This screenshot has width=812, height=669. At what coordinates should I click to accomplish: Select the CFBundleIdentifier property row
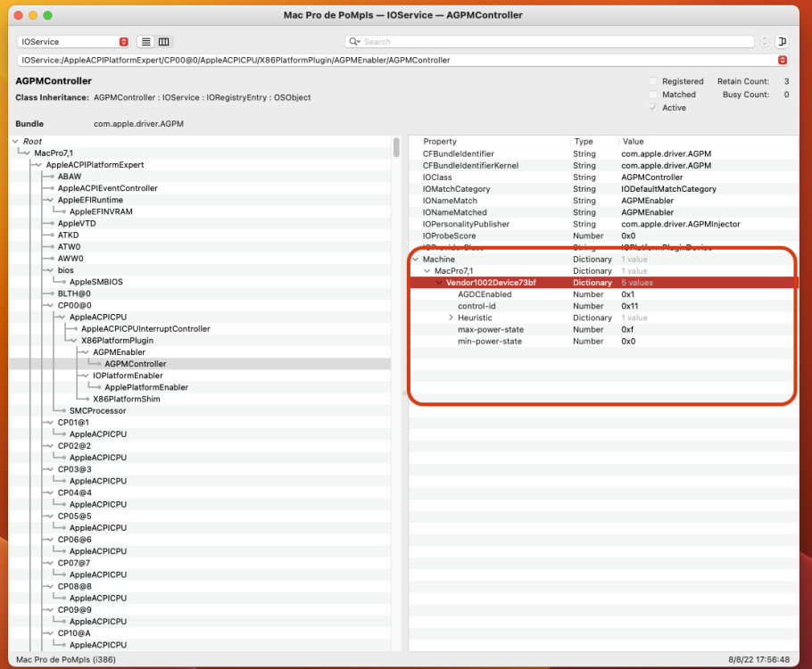coord(603,153)
